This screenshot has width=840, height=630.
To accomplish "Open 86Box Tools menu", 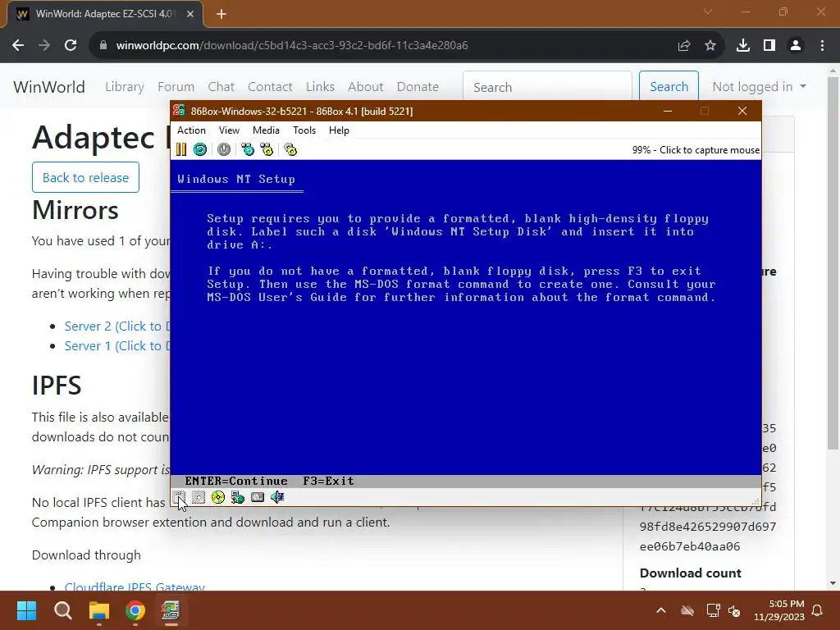I will [304, 130].
